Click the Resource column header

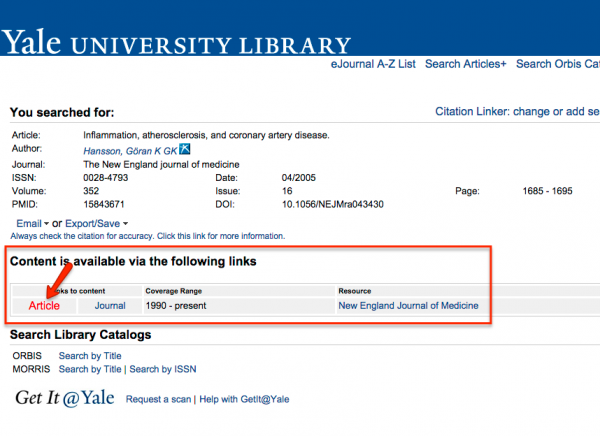pos(355,291)
